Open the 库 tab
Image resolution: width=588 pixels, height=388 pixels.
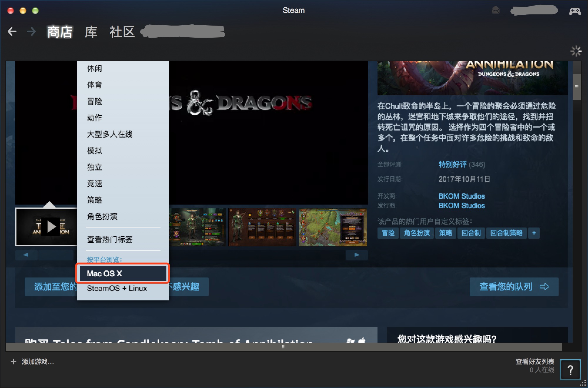(91, 32)
